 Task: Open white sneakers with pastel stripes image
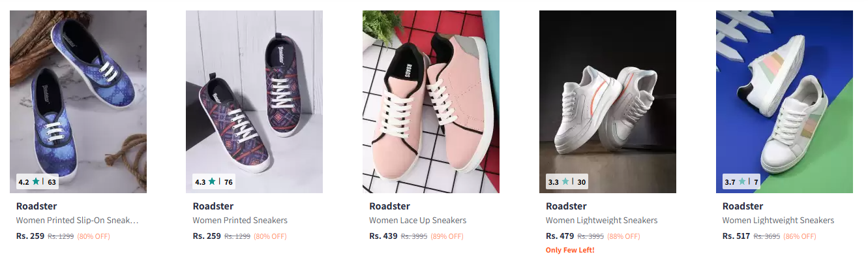785,102
